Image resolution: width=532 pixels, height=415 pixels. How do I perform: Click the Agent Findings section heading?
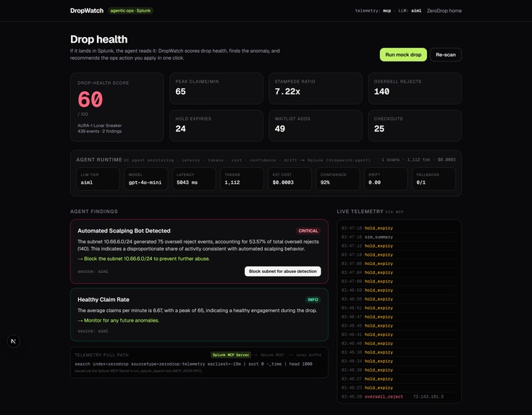(x=94, y=211)
